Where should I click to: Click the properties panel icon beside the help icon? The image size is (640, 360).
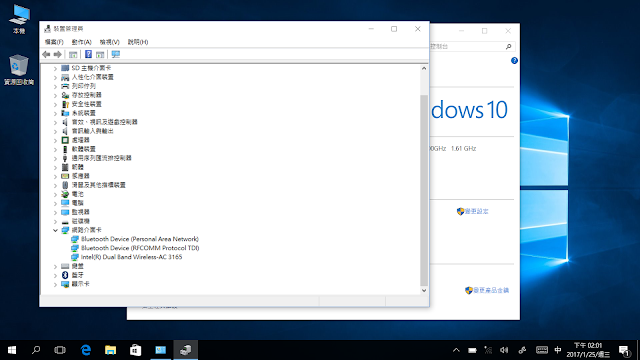(x=100, y=54)
